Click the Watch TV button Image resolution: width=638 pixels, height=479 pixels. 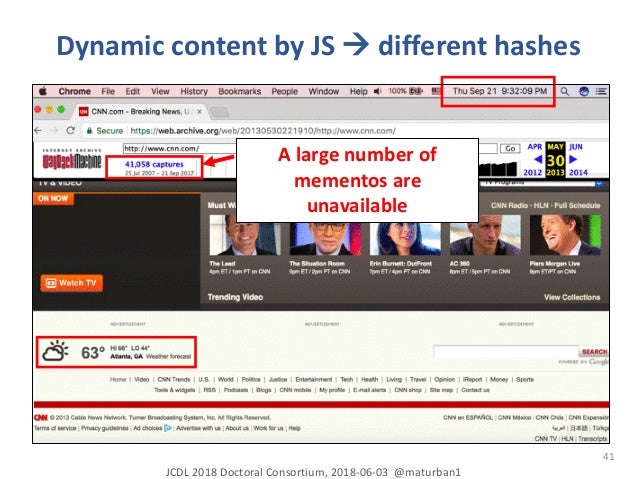pos(72,283)
